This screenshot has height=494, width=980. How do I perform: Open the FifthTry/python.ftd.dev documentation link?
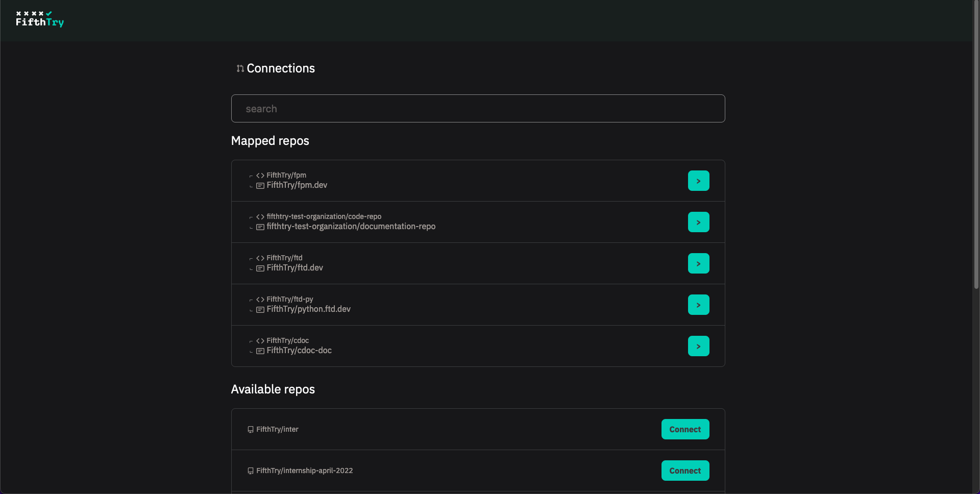pyautogui.click(x=308, y=309)
